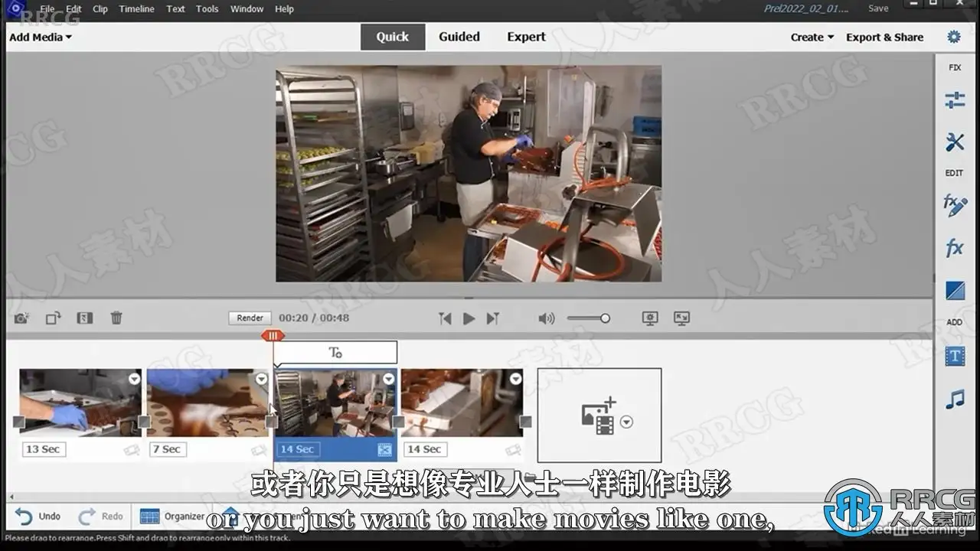Open the Tools panel wrench icon

click(954, 142)
